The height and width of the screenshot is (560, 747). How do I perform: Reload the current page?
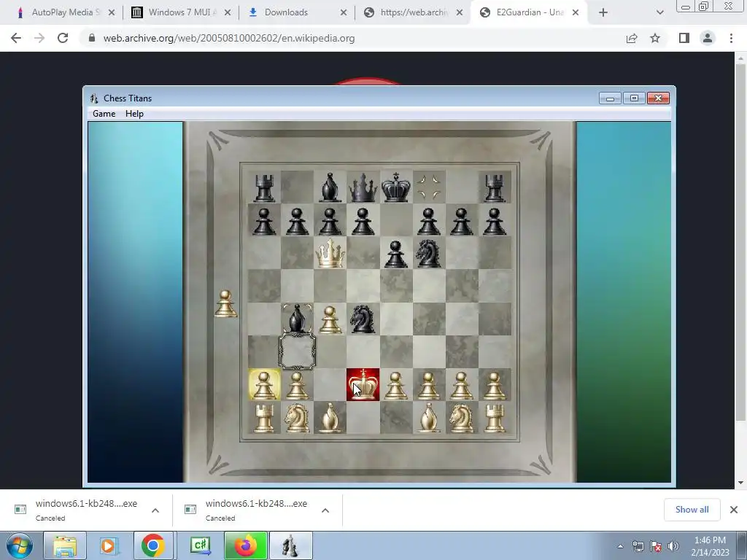click(63, 38)
